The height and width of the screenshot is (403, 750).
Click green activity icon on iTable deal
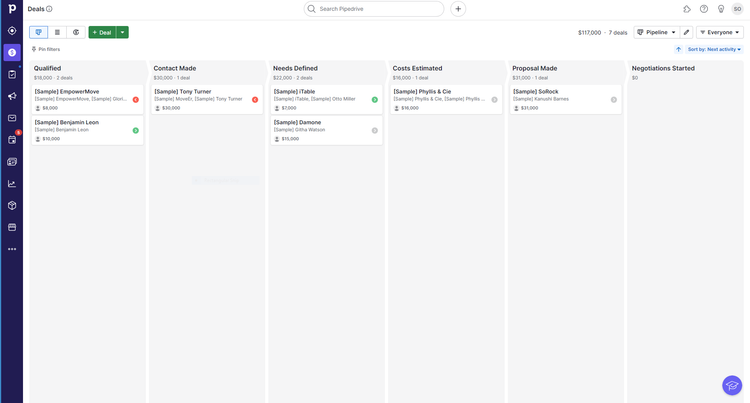[375, 99]
